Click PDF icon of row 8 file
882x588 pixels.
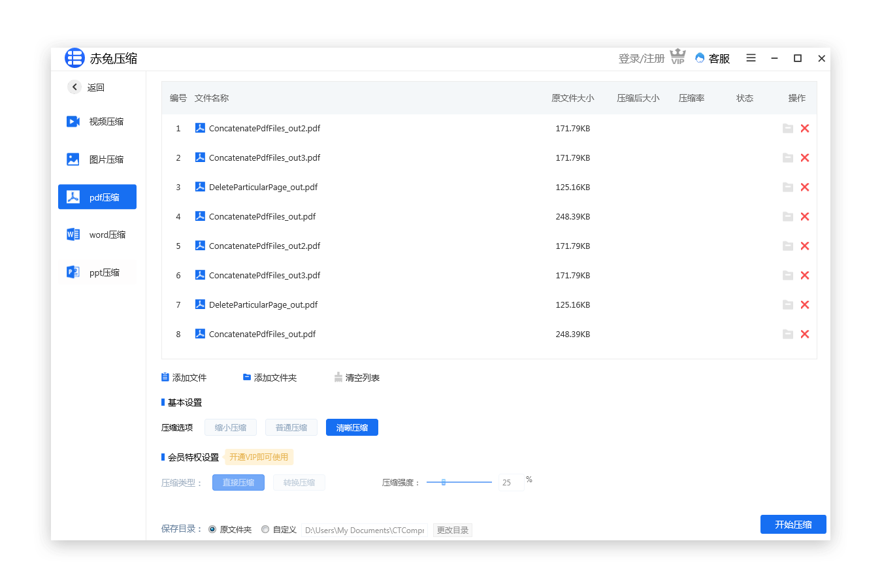coord(201,334)
